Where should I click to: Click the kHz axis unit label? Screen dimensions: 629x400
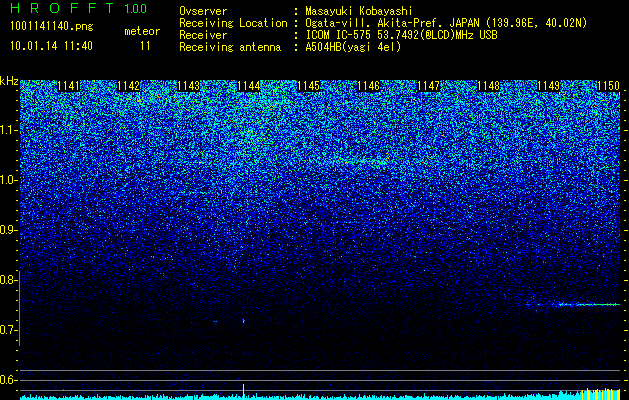point(9,81)
